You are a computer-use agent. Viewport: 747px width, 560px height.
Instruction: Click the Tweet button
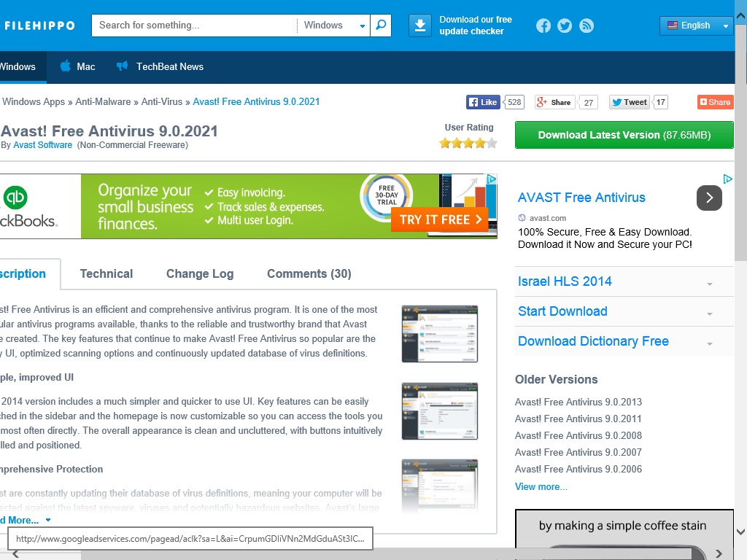[630, 102]
